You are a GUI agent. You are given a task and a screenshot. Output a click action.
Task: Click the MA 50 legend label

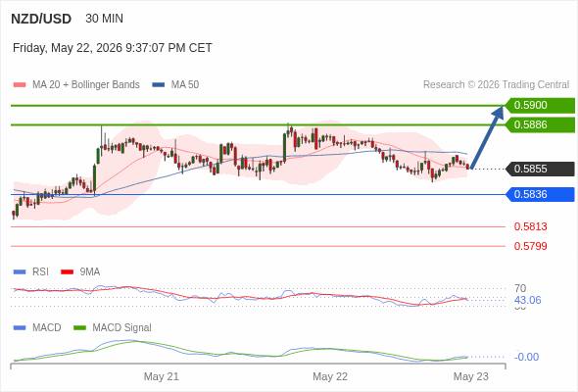pos(185,85)
